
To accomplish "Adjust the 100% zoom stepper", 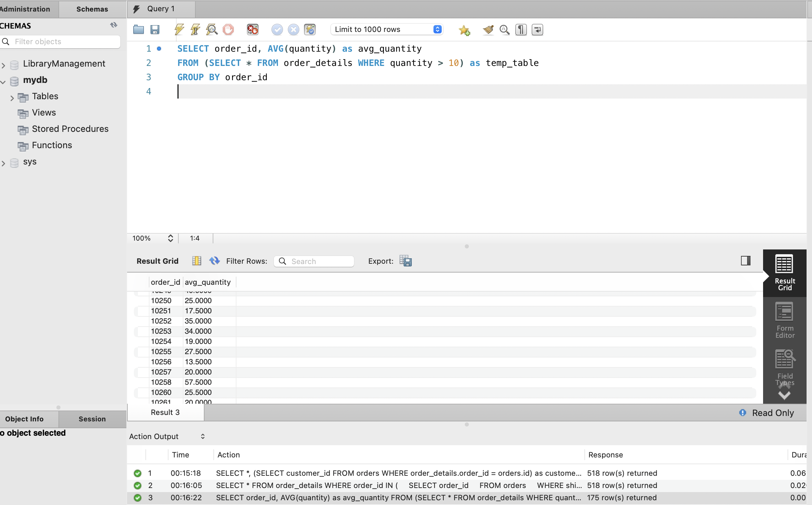I will (x=171, y=238).
